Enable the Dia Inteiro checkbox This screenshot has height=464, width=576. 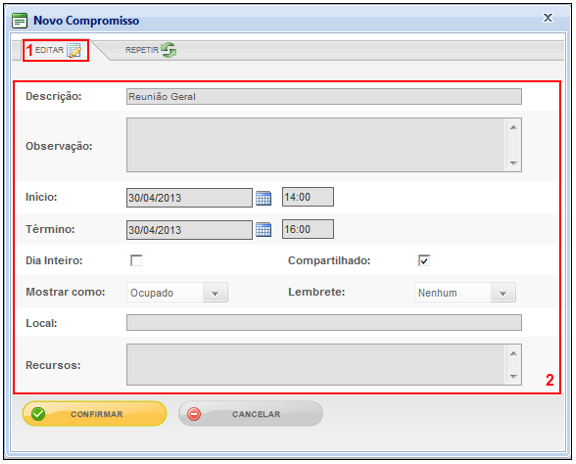136,260
